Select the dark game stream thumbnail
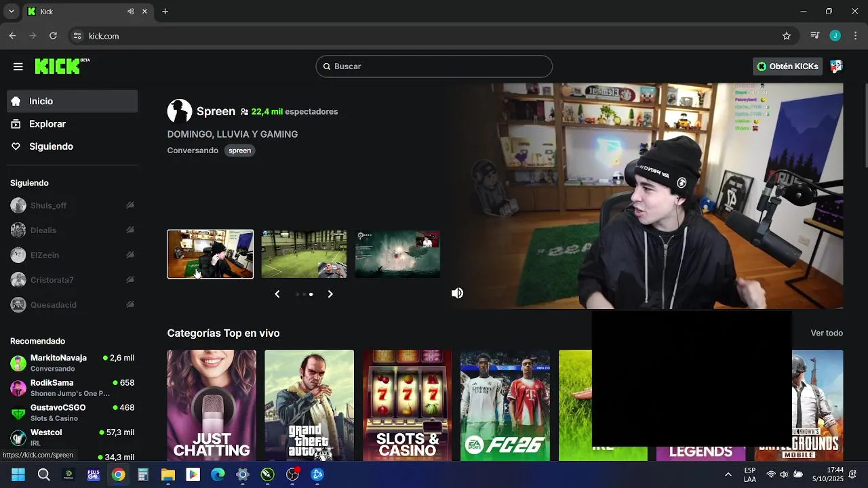 pyautogui.click(x=397, y=254)
